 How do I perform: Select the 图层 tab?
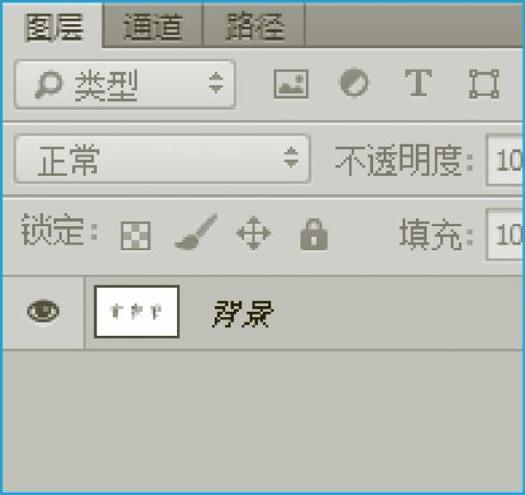coord(54,27)
